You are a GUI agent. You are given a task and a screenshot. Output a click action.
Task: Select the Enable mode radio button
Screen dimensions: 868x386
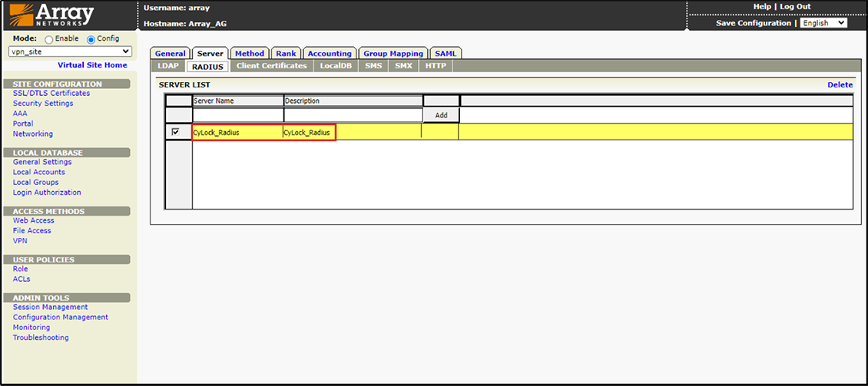pyautogui.click(x=49, y=40)
